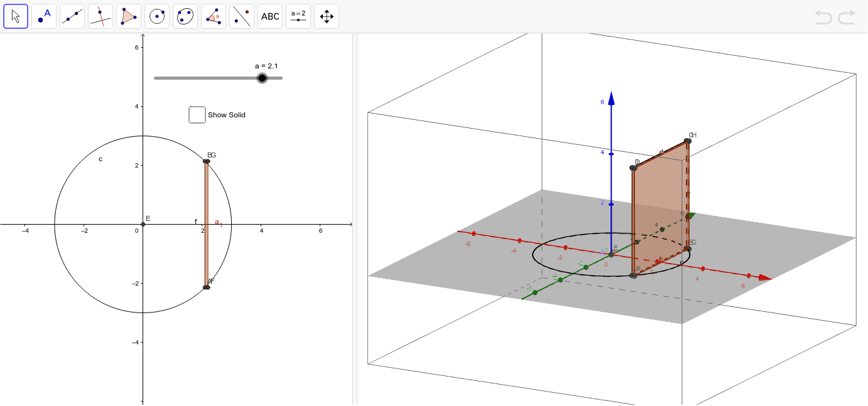This screenshot has width=868, height=406.
Task: Select the Slider creation tool
Action: click(x=298, y=16)
